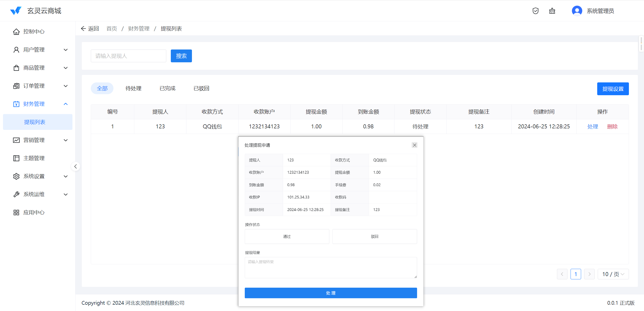The height and width of the screenshot is (311, 644).
Task: Click the 提现结果 text area
Action: click(x=331, y=268)
